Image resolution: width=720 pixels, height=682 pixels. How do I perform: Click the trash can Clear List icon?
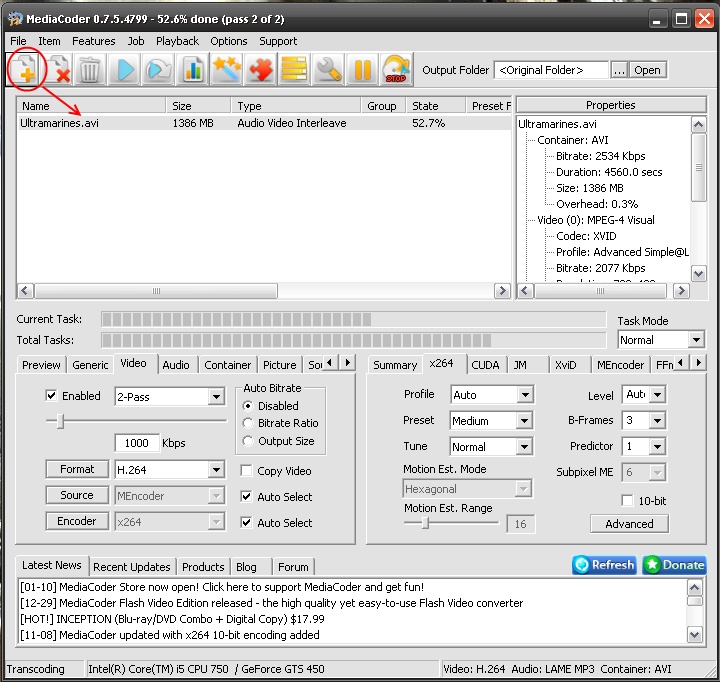click(90, 70)
